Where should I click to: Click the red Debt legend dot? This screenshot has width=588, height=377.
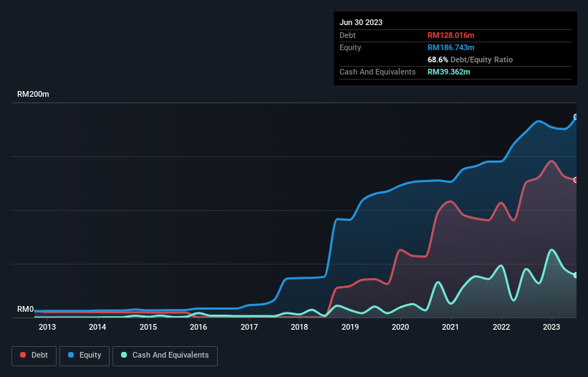(x=23, y=355)
